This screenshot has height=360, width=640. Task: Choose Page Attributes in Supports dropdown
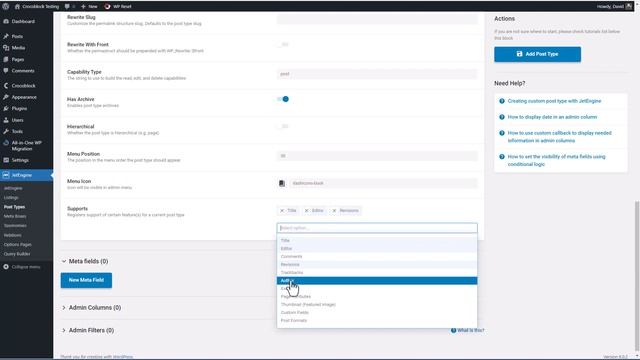(377, 296)
